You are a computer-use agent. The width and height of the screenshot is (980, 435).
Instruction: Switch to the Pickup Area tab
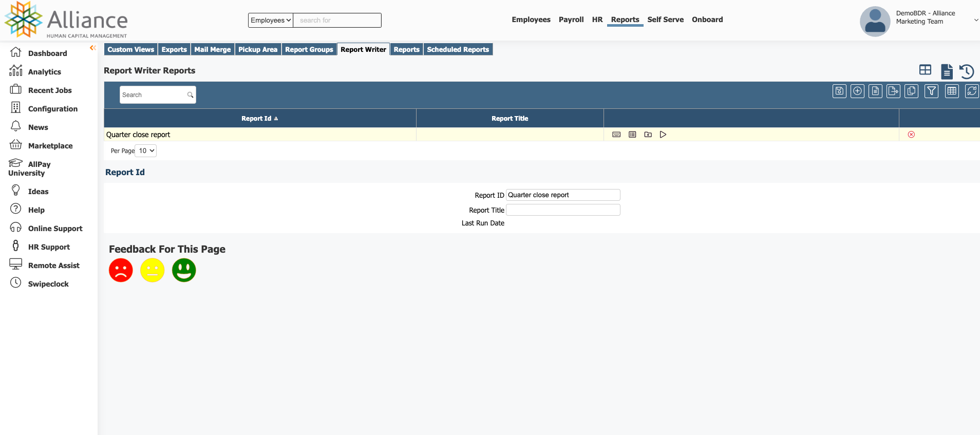pos(258,49)
